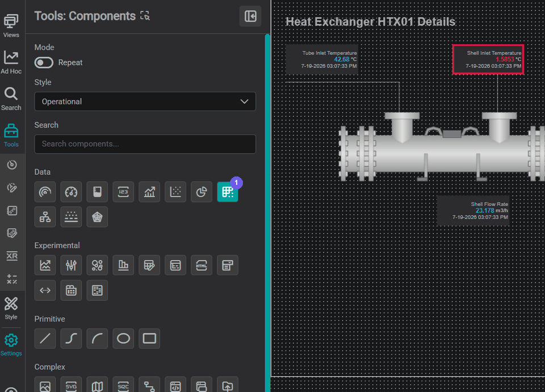Click the math operators sidebar icon
Viewport: 545px width, 392px height.
[x=12, y=279]
